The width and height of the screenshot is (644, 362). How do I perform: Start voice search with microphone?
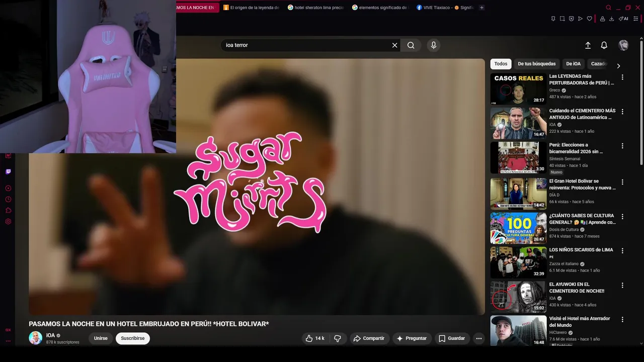[x=434, y=45]
